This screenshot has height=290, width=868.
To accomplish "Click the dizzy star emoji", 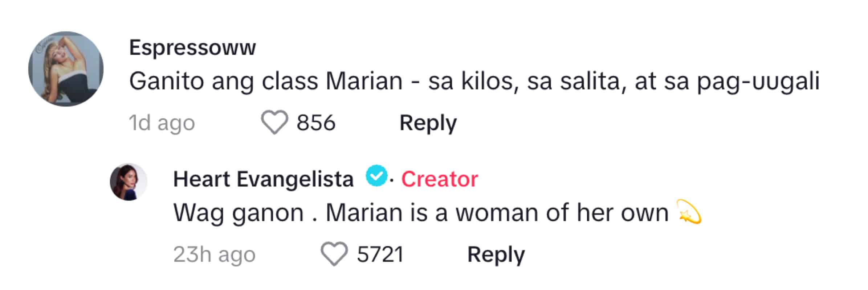I will (x=690, y=212).
